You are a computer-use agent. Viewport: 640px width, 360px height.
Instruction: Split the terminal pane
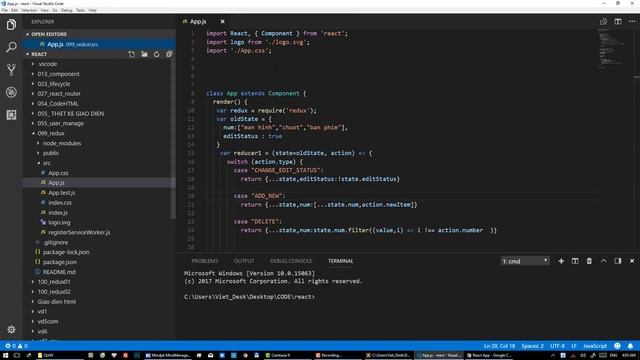[x=575, y=261]
